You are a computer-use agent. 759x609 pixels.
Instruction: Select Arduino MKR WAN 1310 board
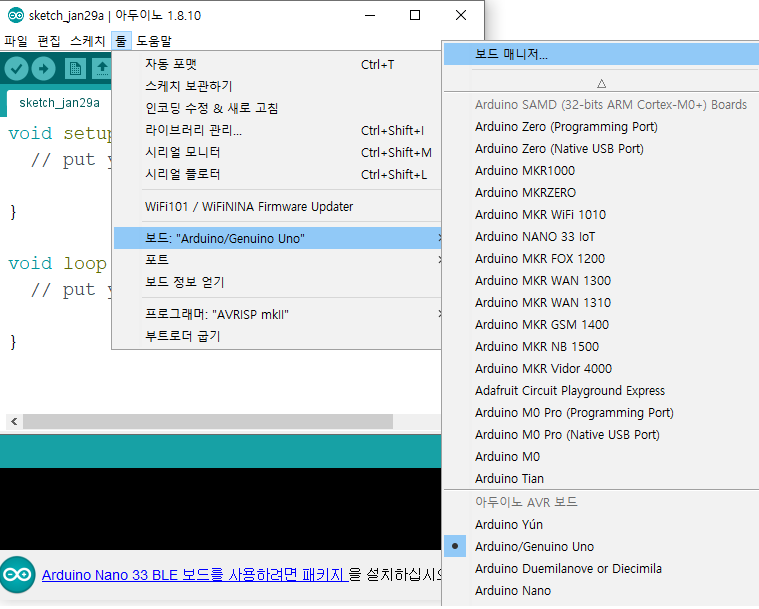click(x=601, y=303)
